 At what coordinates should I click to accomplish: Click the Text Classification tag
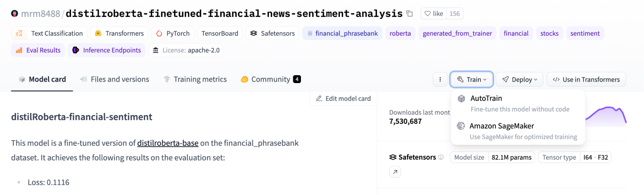(50, 33)
